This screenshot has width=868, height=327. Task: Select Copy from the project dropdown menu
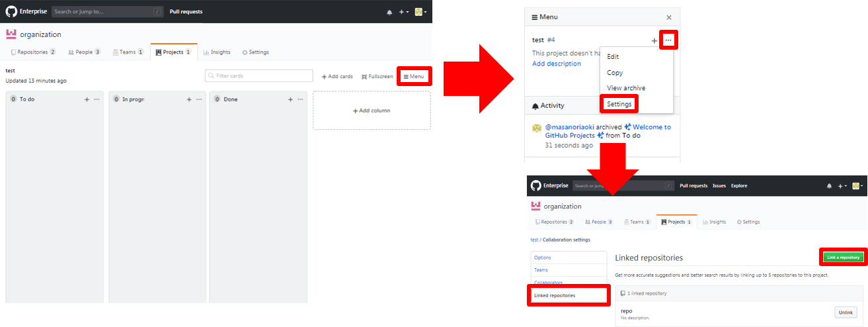coord(615,73)
